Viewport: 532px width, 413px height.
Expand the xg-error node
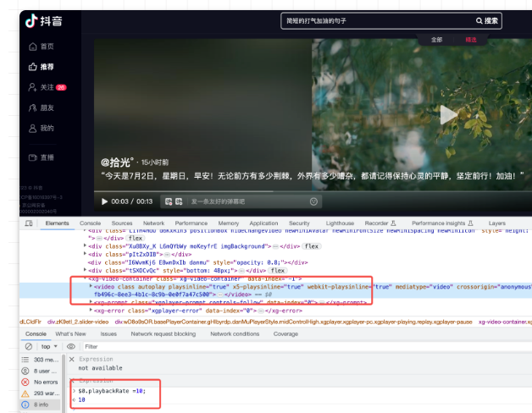[91, 310]
